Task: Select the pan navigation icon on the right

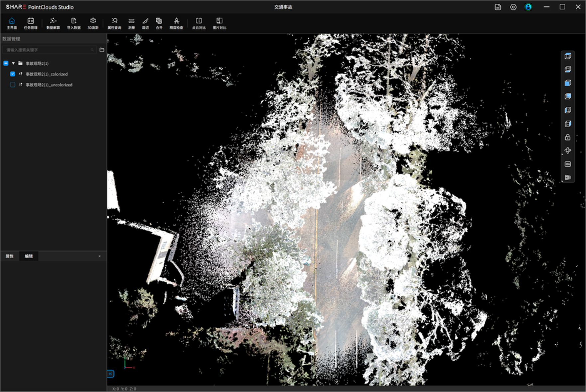Action: (x=568, y=150)
